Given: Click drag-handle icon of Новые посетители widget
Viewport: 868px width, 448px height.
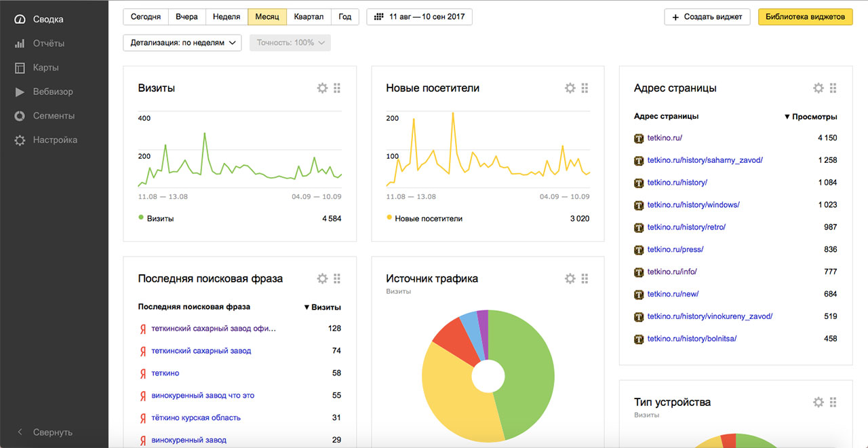Looking at the screenshot, I should [585, 88].
